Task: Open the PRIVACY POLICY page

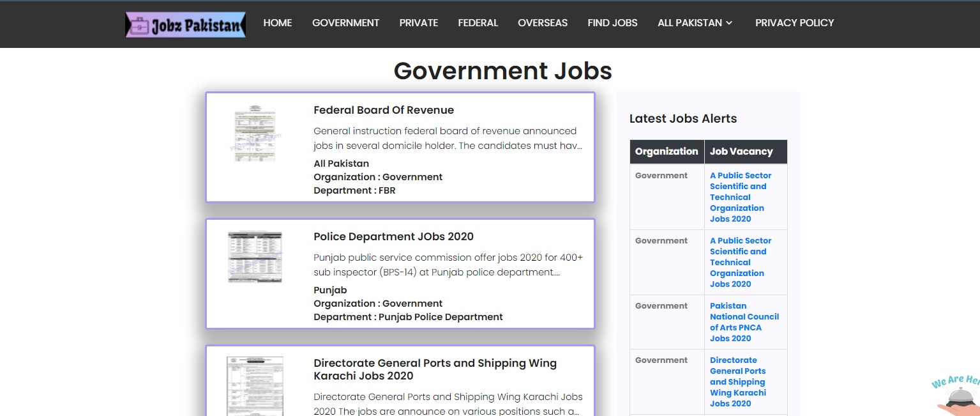Action: (794, 23)
